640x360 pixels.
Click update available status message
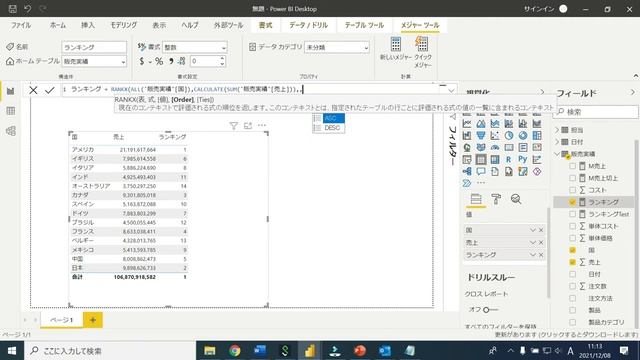566,335
